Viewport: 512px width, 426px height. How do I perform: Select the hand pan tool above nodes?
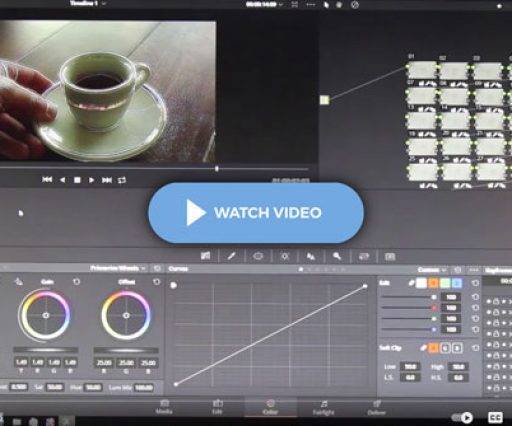click(x=339, y=5)
